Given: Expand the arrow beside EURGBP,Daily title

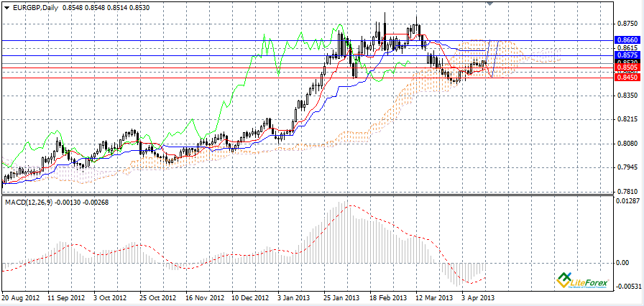Looking at the screenshot, I should tap(6, 7).
